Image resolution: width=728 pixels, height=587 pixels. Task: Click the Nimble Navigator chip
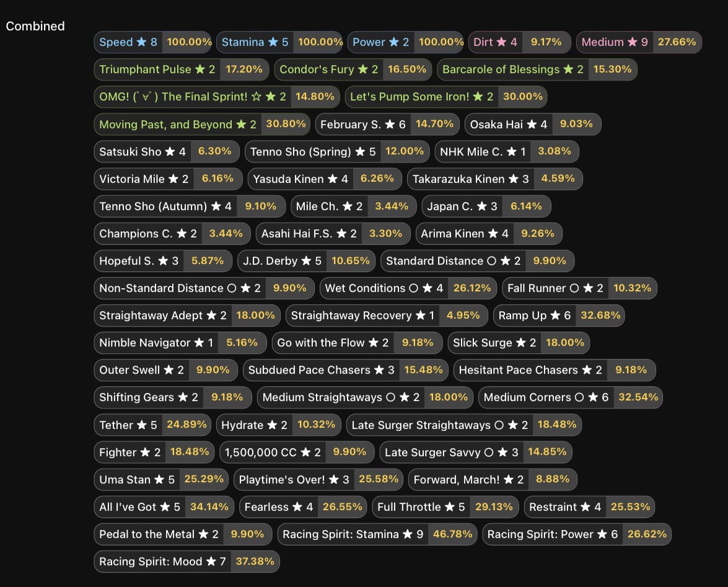[180, 343]
